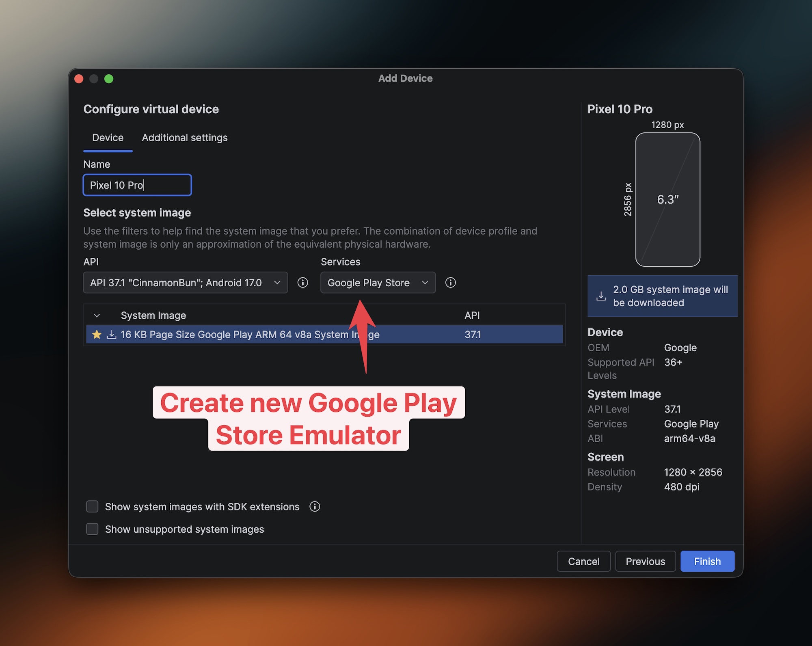
Task: Click the download icon on the system image row
Action: pos(112,335)
